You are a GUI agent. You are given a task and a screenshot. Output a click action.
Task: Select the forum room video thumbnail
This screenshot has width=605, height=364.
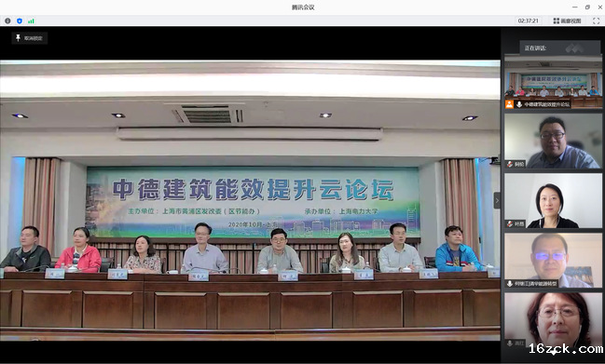pos(554,81)
